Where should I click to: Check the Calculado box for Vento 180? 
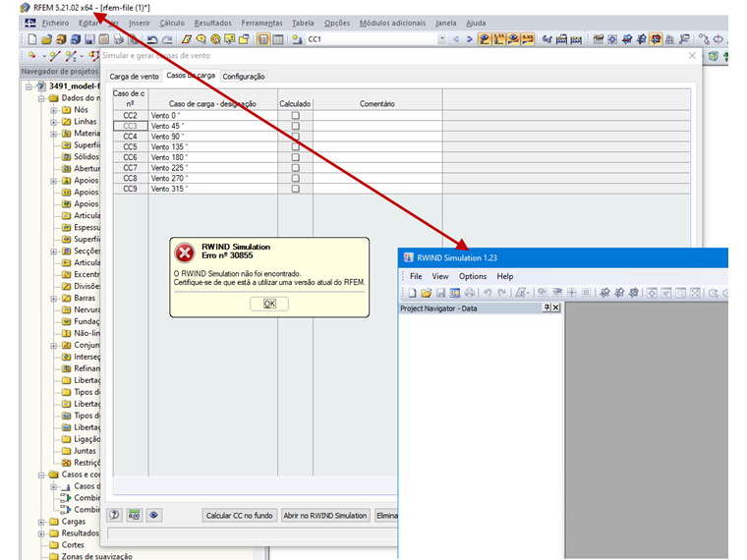coord(296,157)
